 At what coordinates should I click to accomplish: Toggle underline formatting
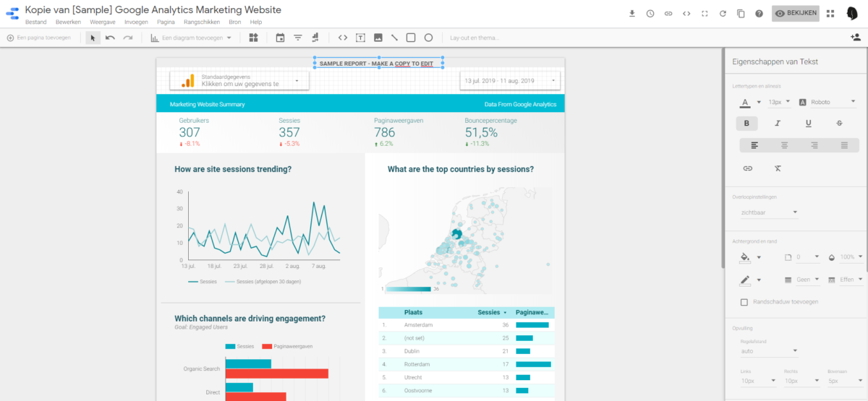809,124
